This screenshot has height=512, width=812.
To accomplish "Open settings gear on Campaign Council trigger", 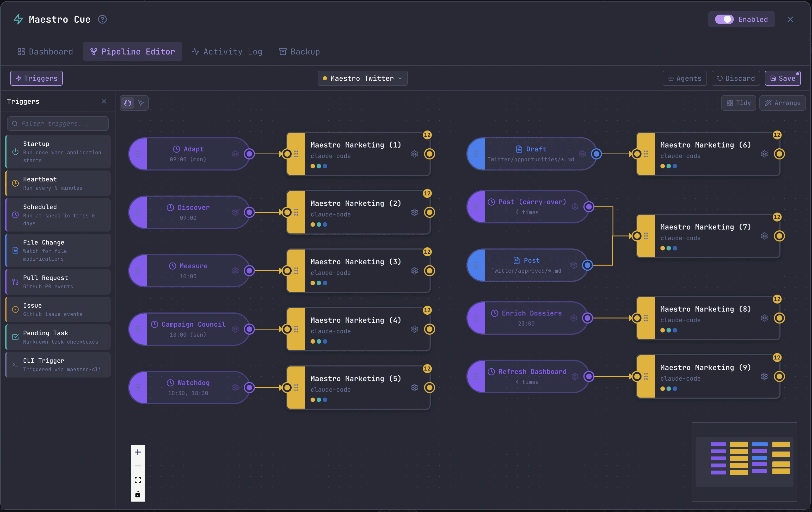I will [x=235, y=329].
